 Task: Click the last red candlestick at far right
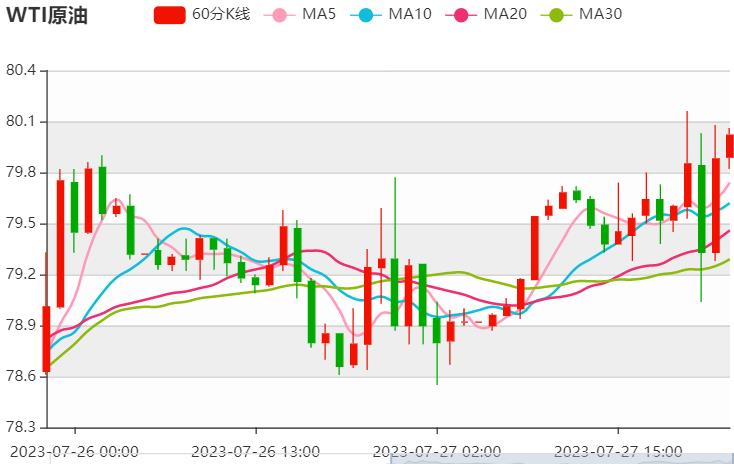click(730, 146)
